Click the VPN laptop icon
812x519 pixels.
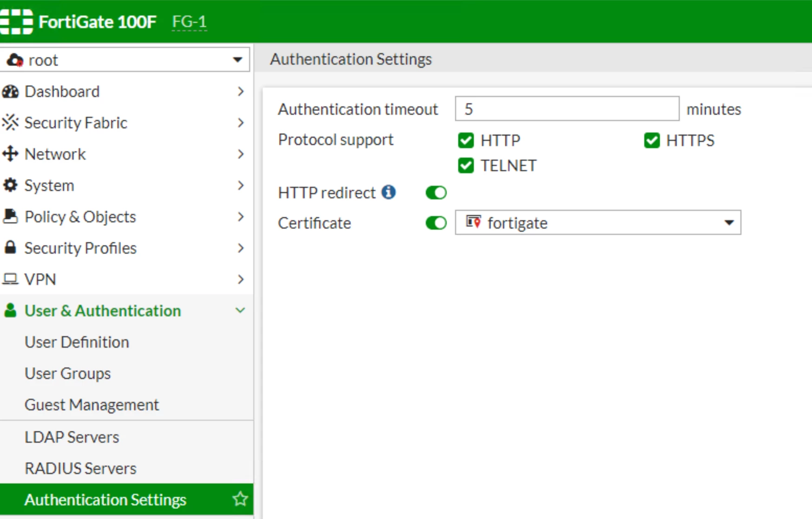tap(10, 279)
